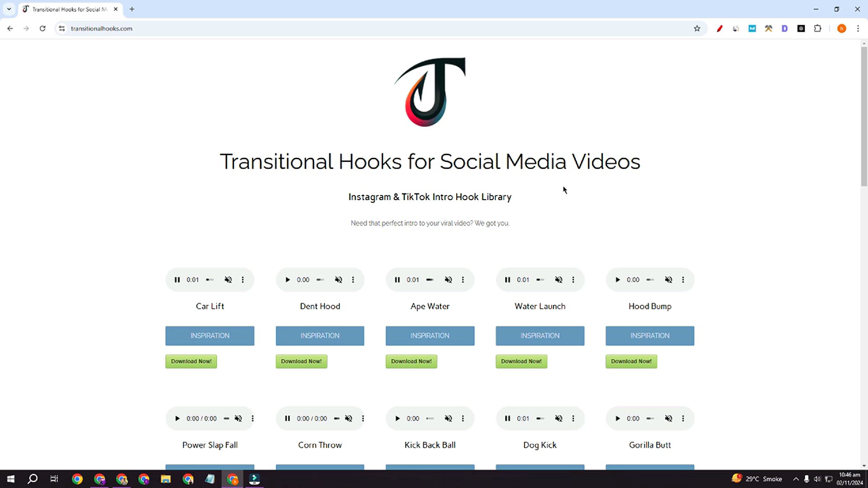The height and width of the screenshot is (488, 868).
Task: Play the Dent Hood audio clip
Action: pyautogui.click(x=288, y=280)
